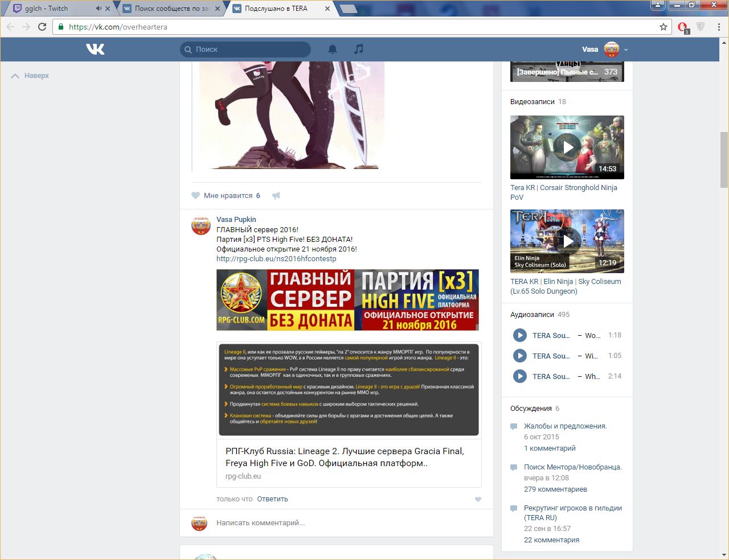Play the TERA Sou... – Wo... track lasting 1:18
The height and width of the screenshot is (560, 729).
[x=520, y=335]
